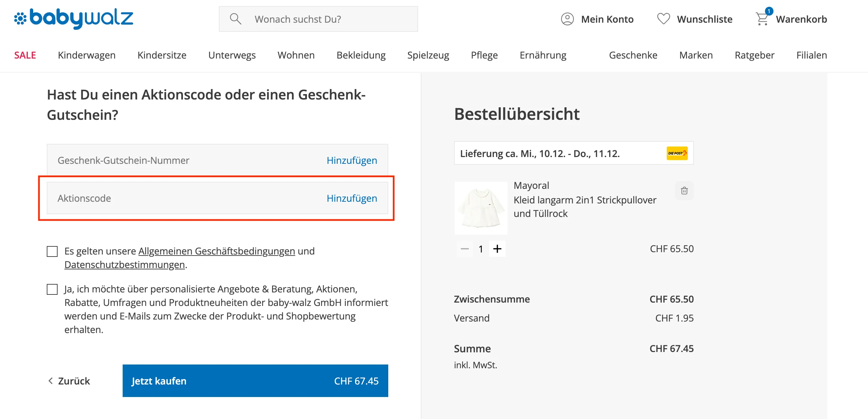Remove the Mayoral item via trash icon
The image size is (868, 419).
pos(684,191)
